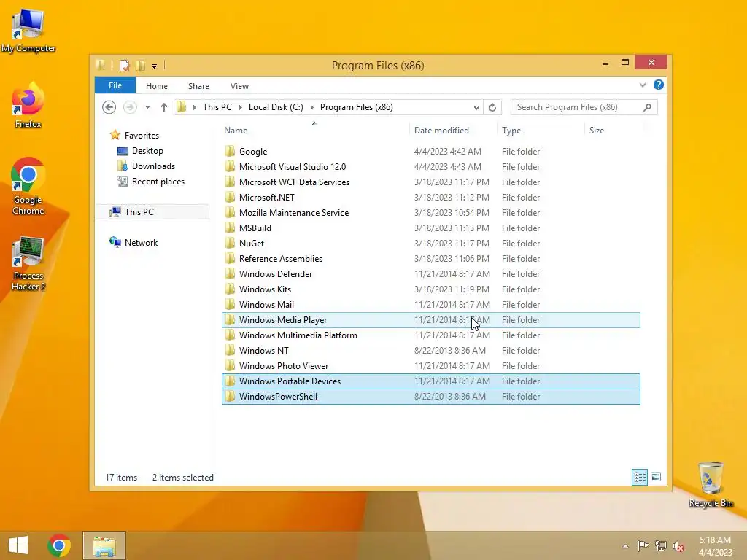Select the Microsoft.NET folder

[x=430, y=197]
